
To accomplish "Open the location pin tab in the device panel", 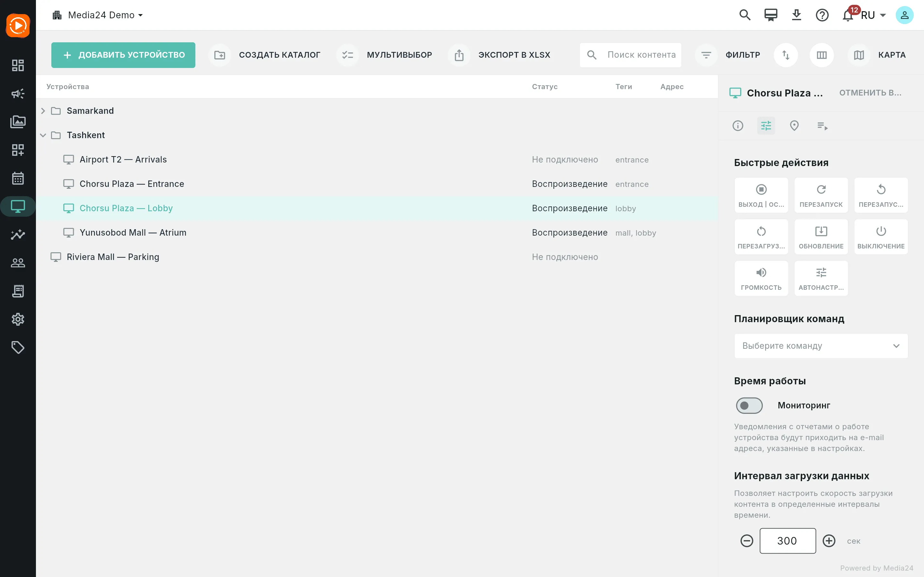I will pyautogui.click(x=794, y=126).
